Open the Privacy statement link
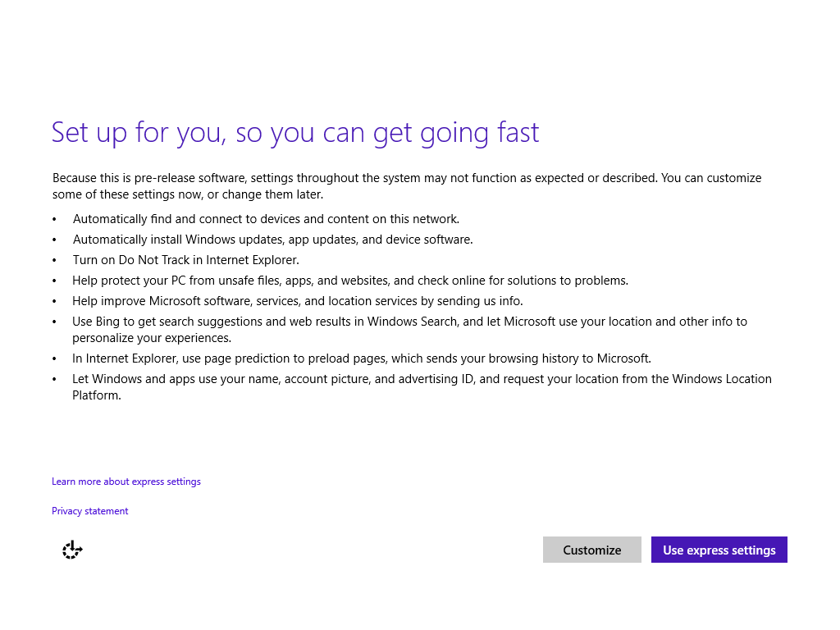 [x=90, y=511]
